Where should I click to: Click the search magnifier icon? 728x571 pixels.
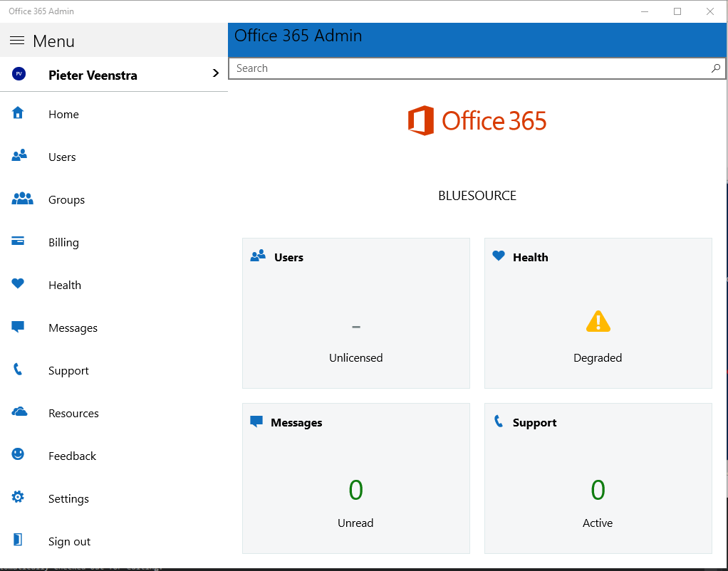(x=715, y=68)
